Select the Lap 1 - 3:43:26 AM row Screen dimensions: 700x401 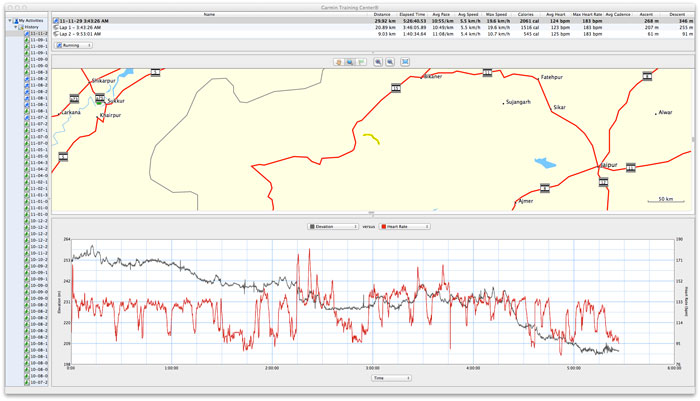(x=374, y=27)
